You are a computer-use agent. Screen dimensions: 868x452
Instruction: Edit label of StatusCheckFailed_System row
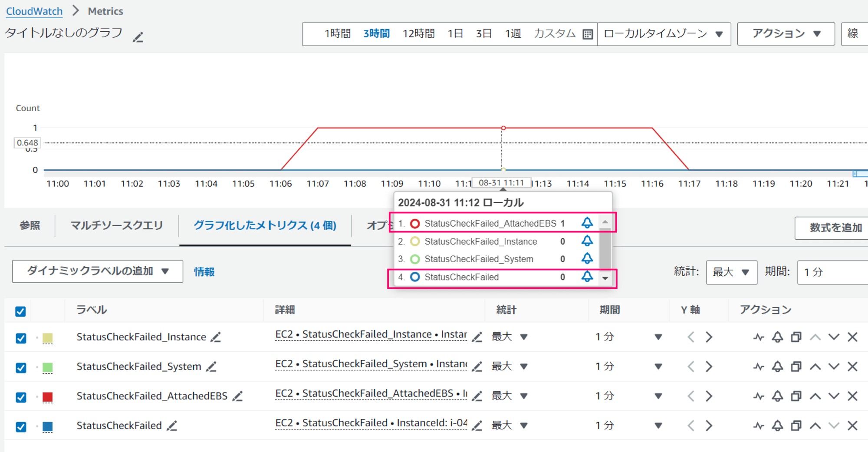211,366
